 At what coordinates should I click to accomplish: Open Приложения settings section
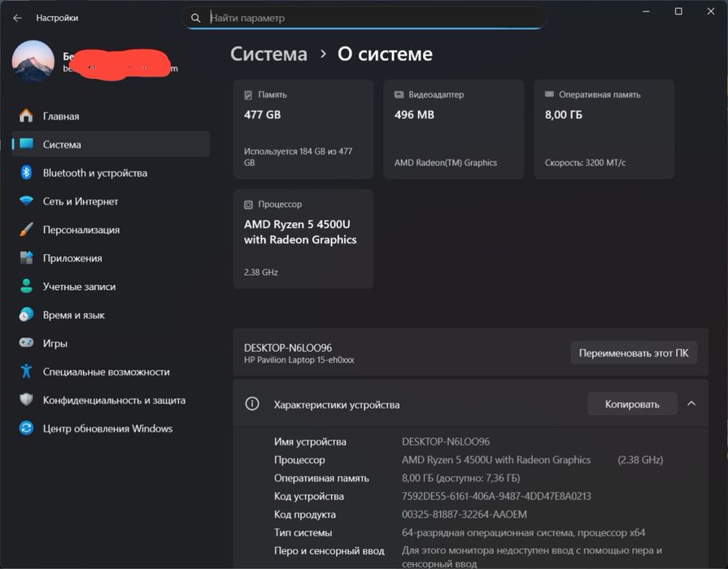111,258
